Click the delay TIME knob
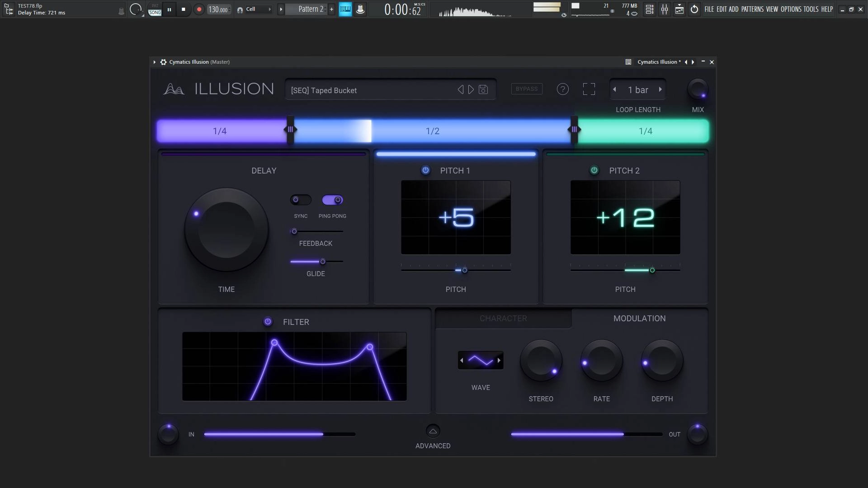 coord(226,230)
